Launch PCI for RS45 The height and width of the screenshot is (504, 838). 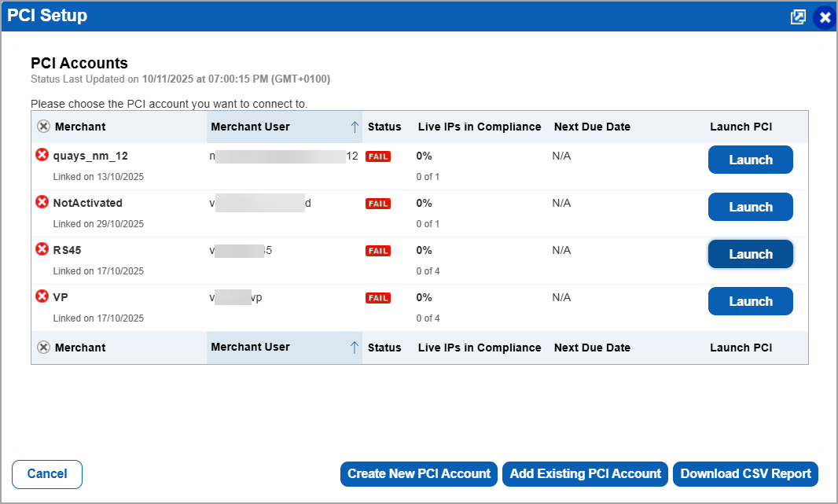coord(750,253)
